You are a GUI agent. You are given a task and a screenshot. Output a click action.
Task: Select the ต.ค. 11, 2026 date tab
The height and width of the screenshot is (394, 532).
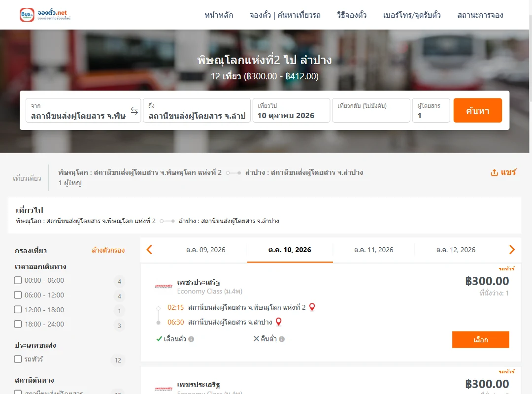click(x=373, y=250)
